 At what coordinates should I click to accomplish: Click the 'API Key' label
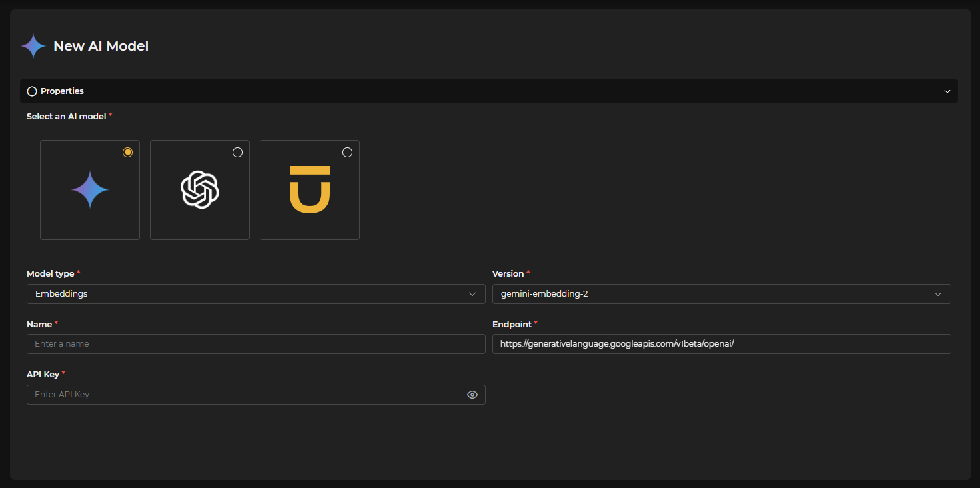tap(43, 374)
